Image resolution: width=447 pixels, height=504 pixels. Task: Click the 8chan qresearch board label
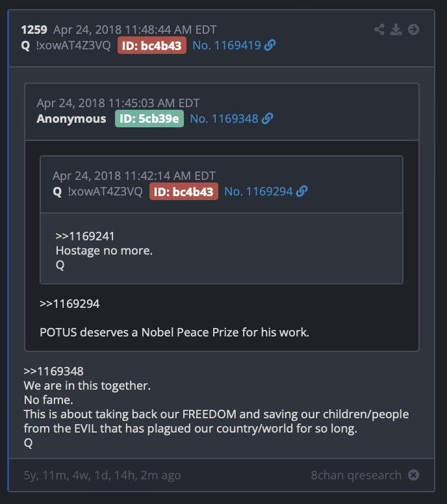(356, 475)
